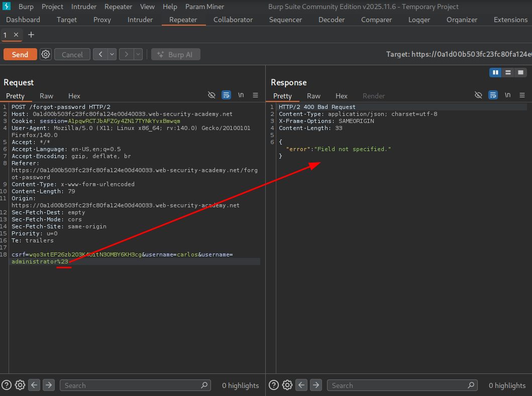Toggle non-printable \n display in Request panel
Image resolution: width=532 pixels, height=396 pixels.
click(241, 95)
